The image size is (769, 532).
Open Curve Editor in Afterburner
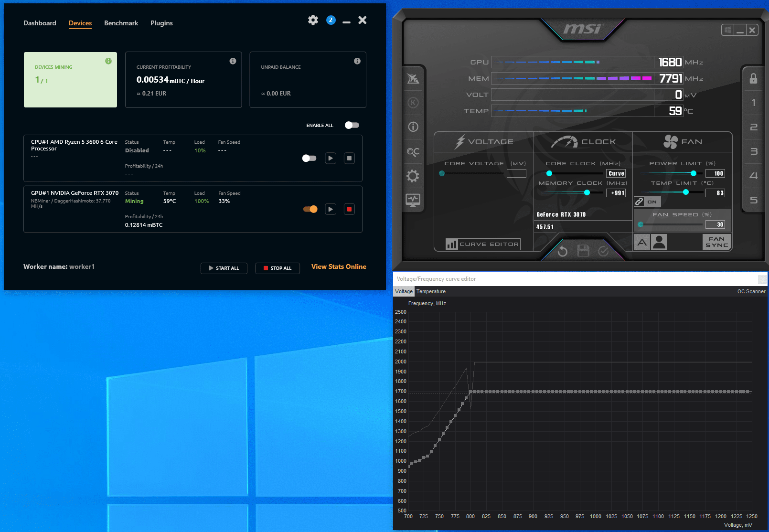click(483, 244)
